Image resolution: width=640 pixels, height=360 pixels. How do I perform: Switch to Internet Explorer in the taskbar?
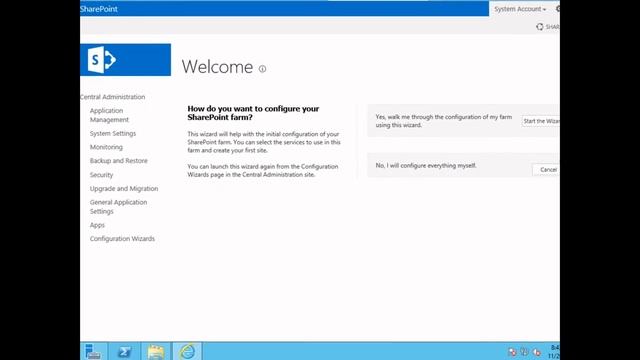(187, 351)
